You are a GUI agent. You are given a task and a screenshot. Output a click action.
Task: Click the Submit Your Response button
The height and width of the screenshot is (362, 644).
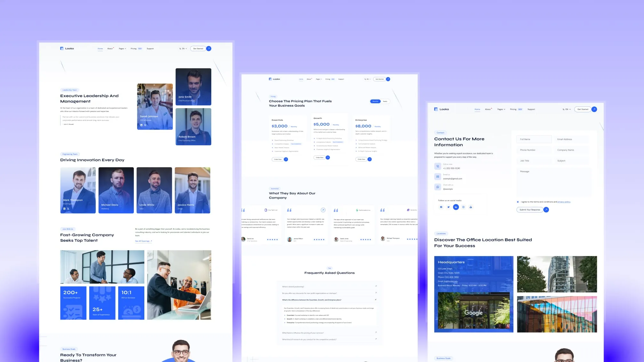pos(529,210)
